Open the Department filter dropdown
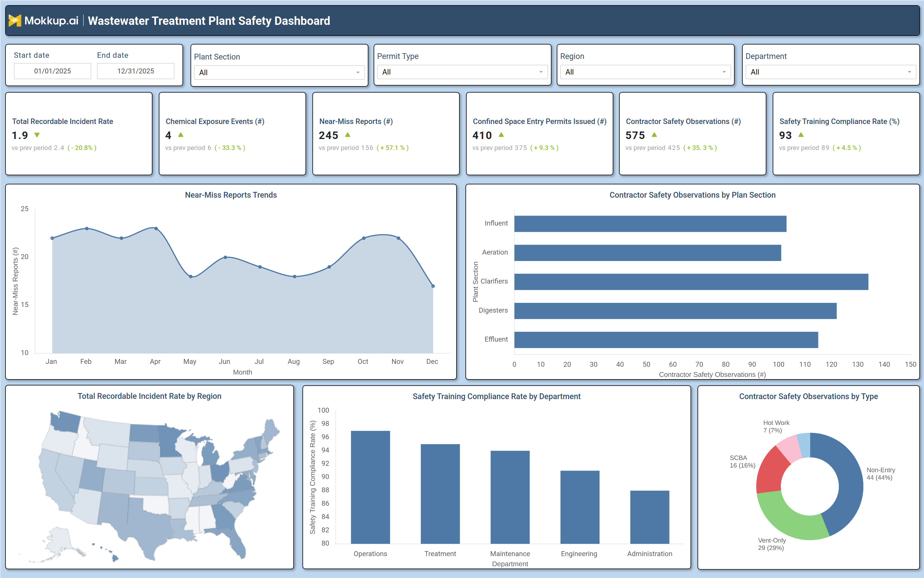Viewport: 924px width, 578px height. 830,72
